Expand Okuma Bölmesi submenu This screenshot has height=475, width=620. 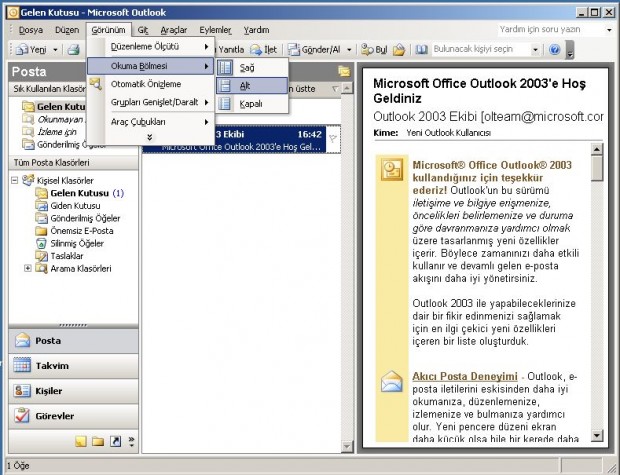tap(150, 66)
